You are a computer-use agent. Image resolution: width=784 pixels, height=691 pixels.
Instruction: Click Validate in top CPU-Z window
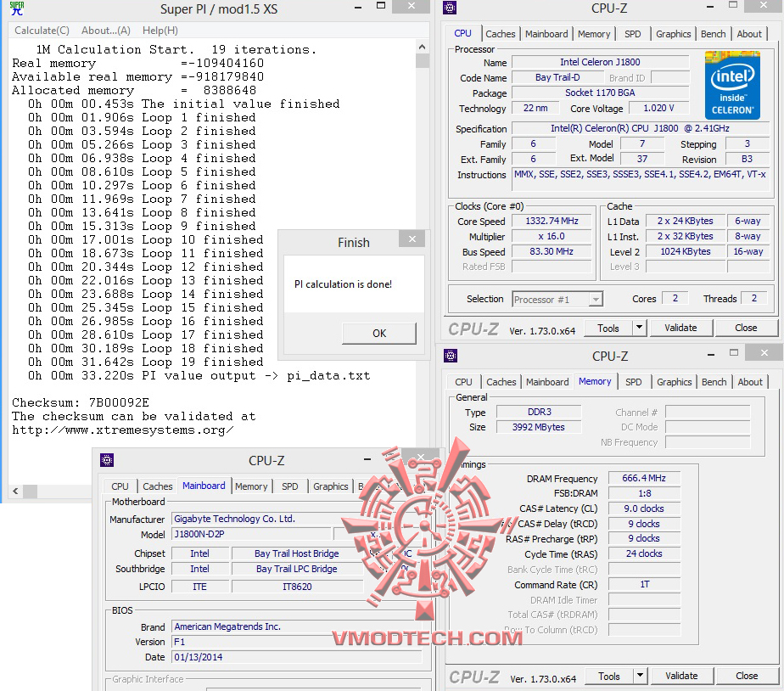pyautogui.click(x=680, y=328)
